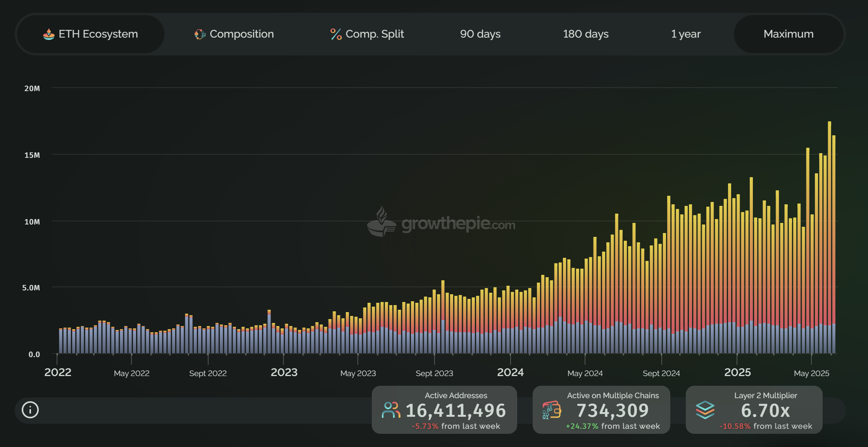Switch to ETH Ecosystem view
The width and height of the screenshot is (868, 447).
click(98, 34)
